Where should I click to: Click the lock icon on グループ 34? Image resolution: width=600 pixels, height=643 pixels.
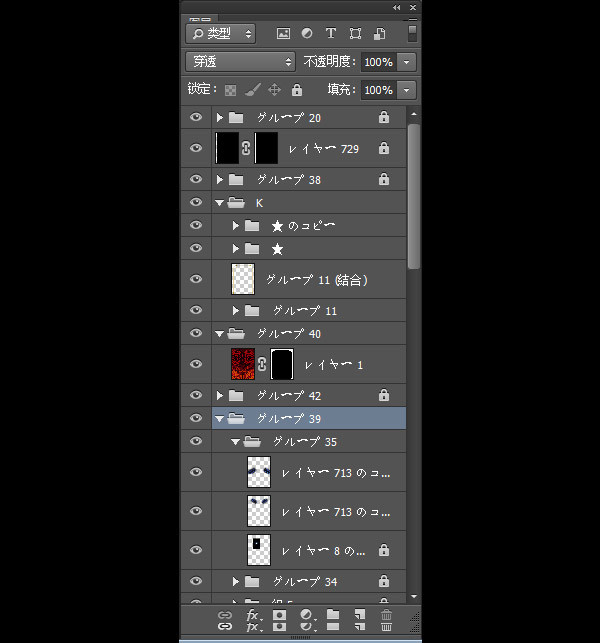pos(384,581)
